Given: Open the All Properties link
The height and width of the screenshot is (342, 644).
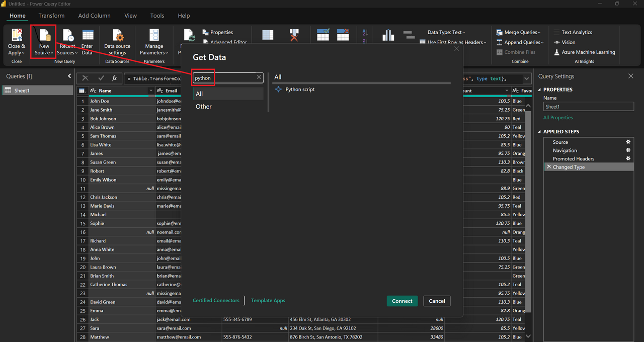Looking at the screenshot, I should point(558,118).
